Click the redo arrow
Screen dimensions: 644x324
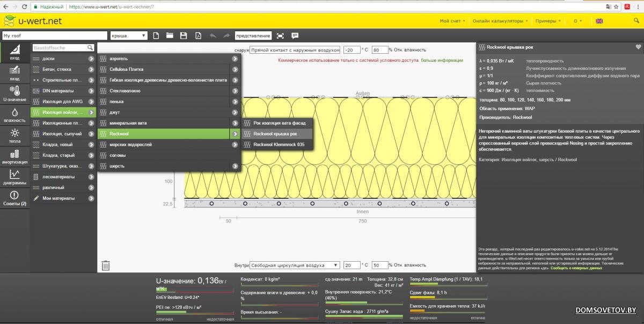pos(226,35)
